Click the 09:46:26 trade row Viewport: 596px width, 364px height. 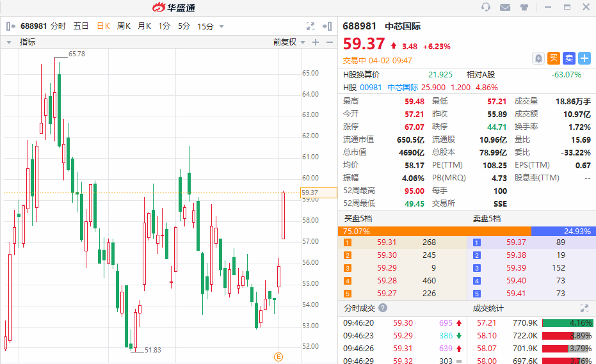click(x=403, y=349)
